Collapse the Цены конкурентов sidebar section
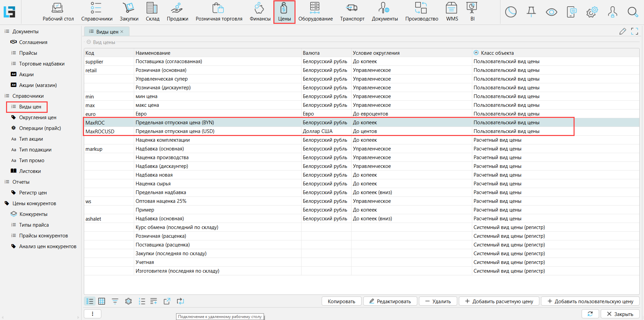The width and height of the screenshot is (644, 320). tap(7, 203)
